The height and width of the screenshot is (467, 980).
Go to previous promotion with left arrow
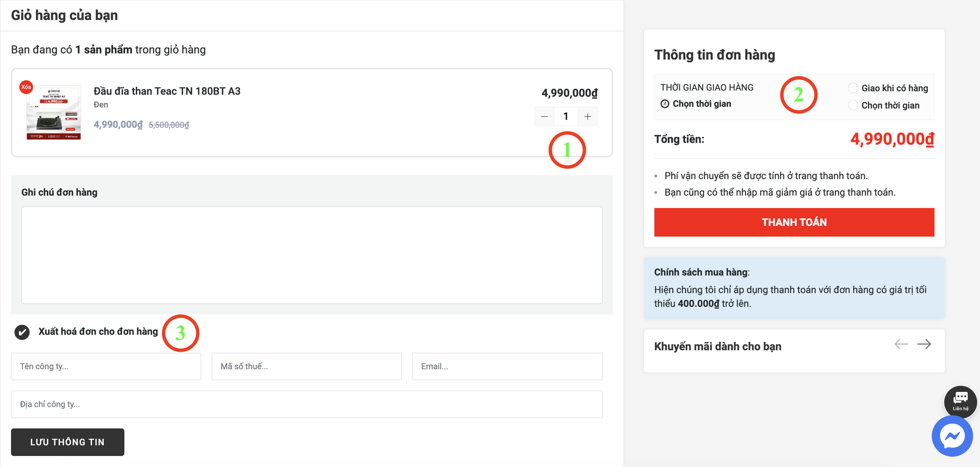[901, 345]
